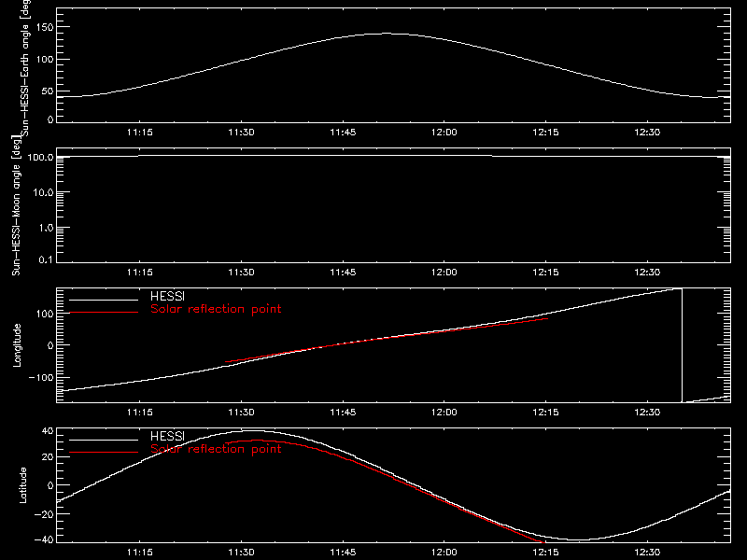Select HESSI legend text in Latitude plot

[x=167, y=436]
